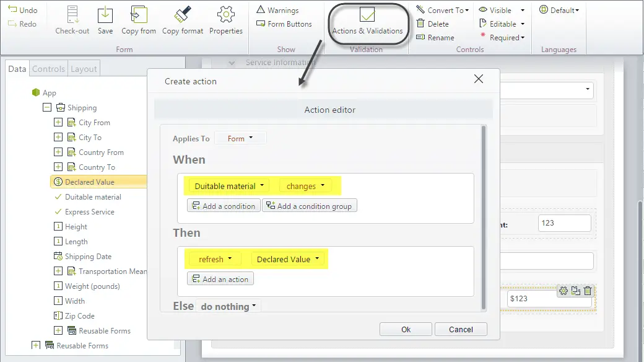Viewport: 644px width, 362px height.
Task: Collapse the Shipping tree node
Action: 47,107
